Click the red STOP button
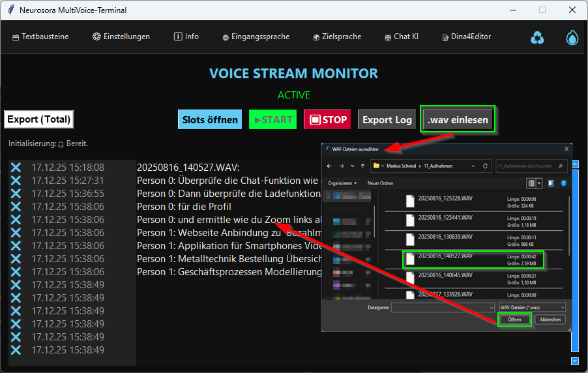 (x=327, y=120)
